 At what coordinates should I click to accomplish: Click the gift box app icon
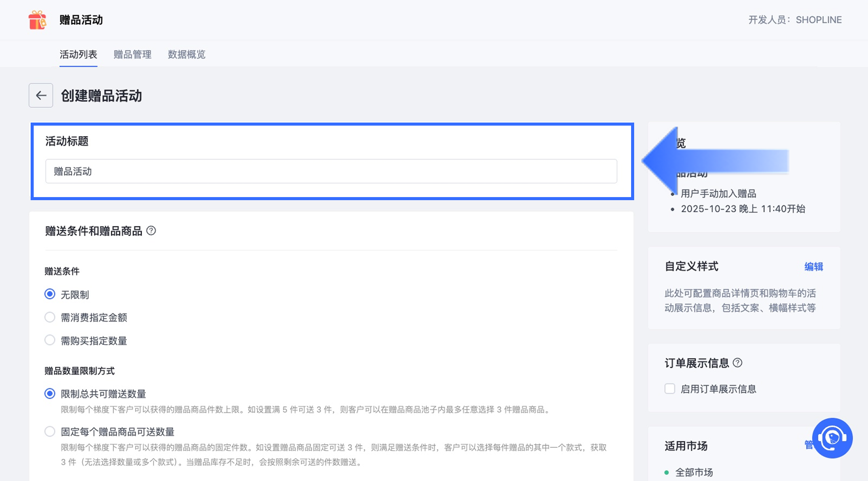[37, 20]
